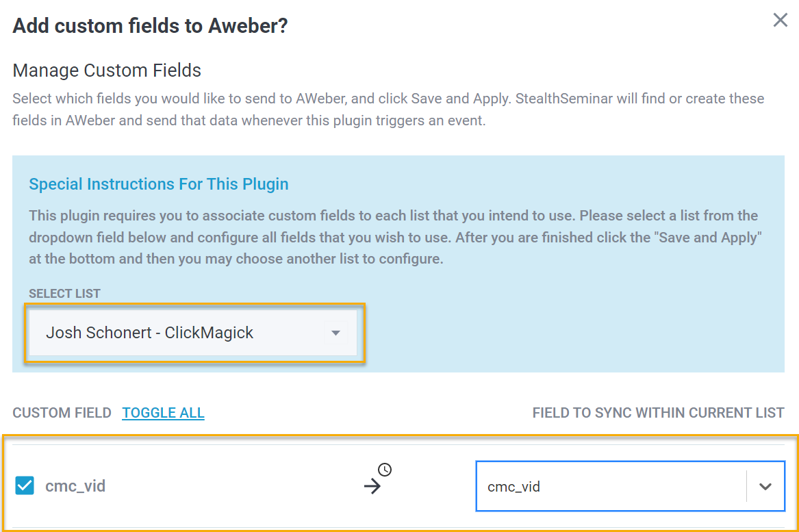
Task: Click the arrow with clock sync icon
Action: click(x=377, y=481)
